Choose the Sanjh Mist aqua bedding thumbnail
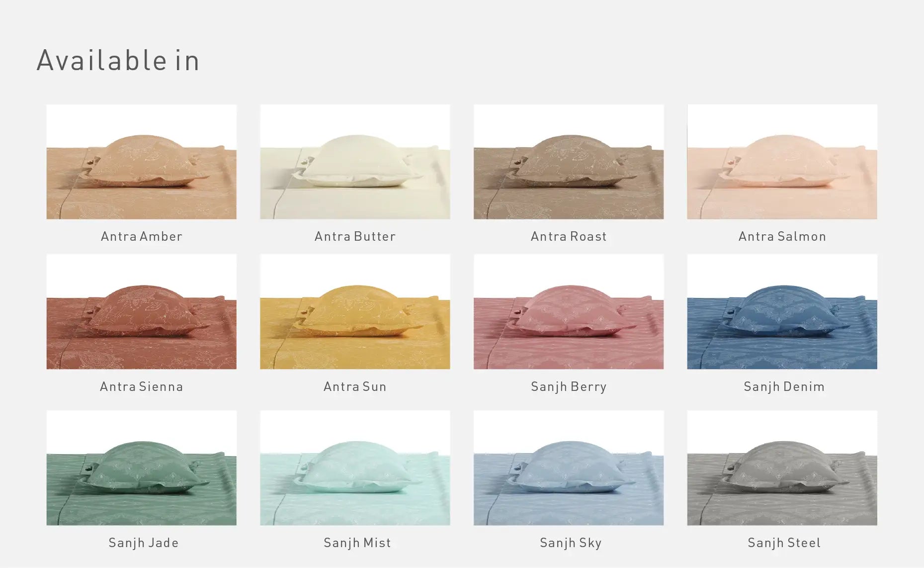 pyautogui.click(x=355, y=468)
